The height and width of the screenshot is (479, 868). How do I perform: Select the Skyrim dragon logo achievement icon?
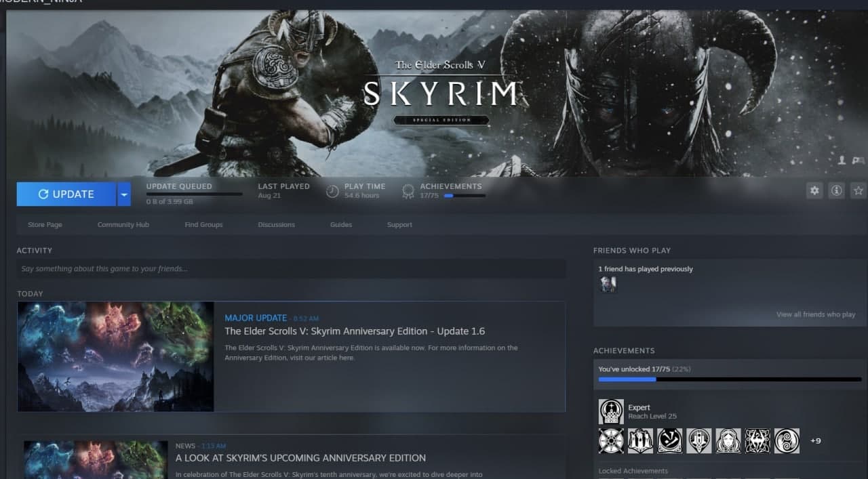pos(757,441)
